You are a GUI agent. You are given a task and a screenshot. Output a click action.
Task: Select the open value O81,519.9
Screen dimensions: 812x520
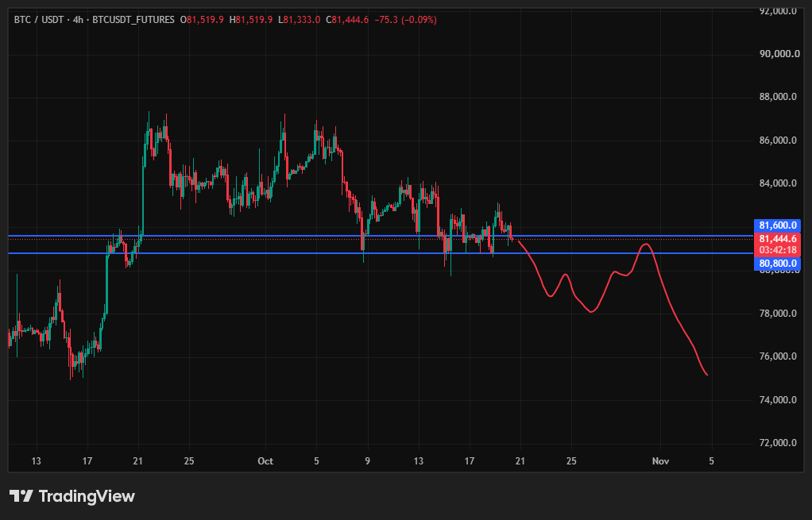(x=202, y=20)
